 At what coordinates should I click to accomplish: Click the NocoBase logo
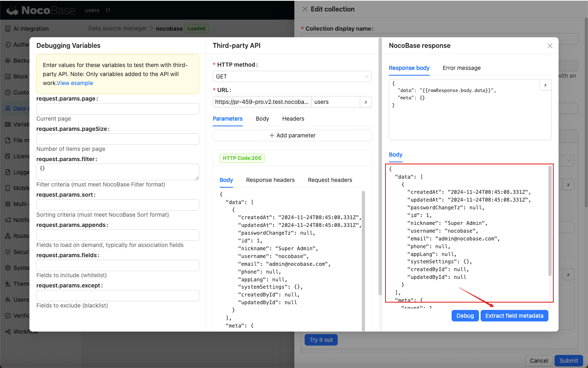(x=41, y=10)
